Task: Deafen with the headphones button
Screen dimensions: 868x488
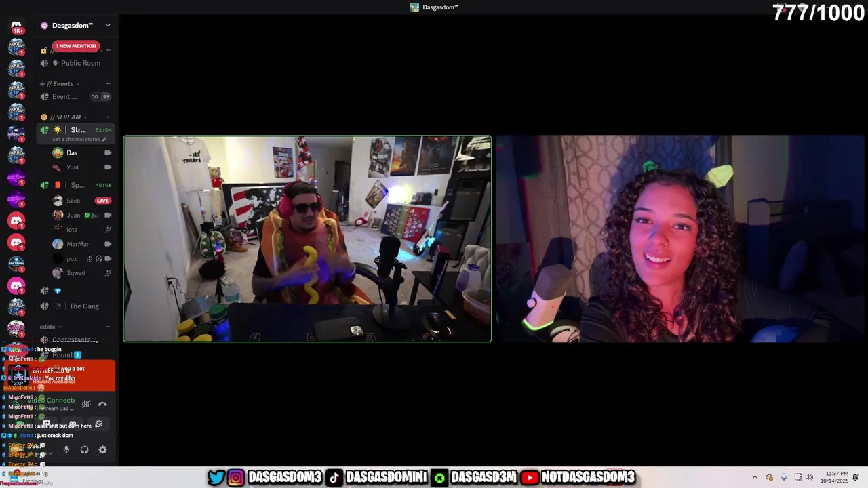Action: (84, 449)
